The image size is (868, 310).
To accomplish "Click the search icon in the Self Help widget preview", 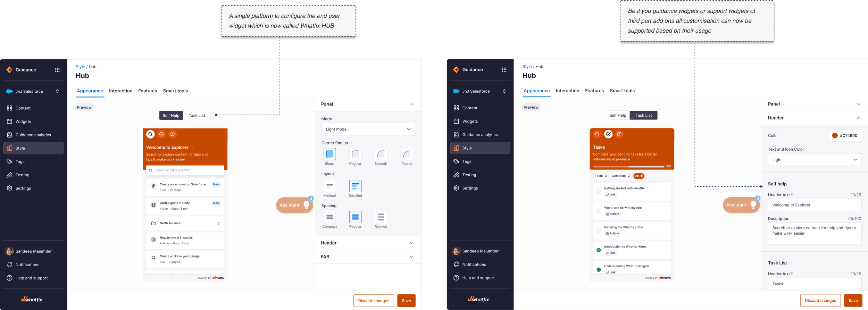I will pyautogui.click(x=150, y=134).
